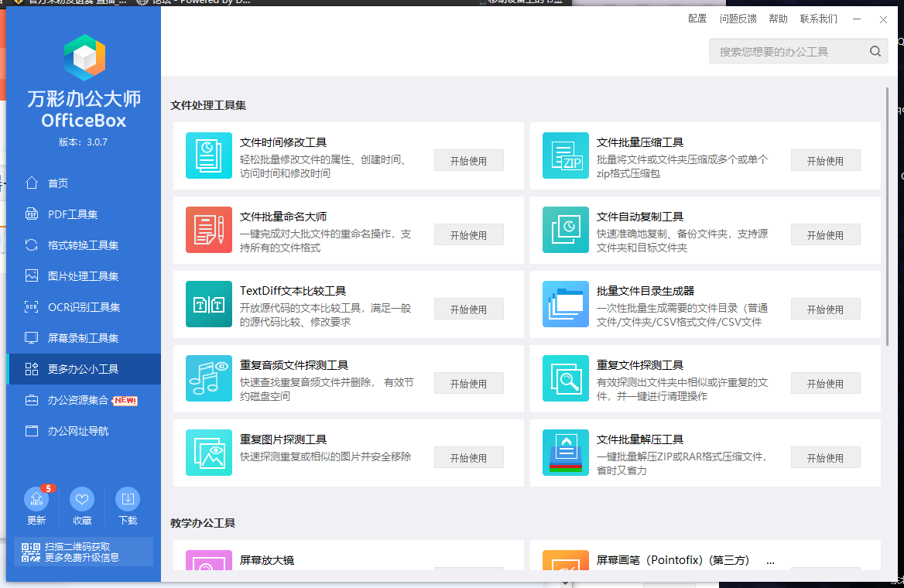Click the 批量文件目录生成器 folder icon
The height and width of the screenshot is (588, 904).
(566, 304)
